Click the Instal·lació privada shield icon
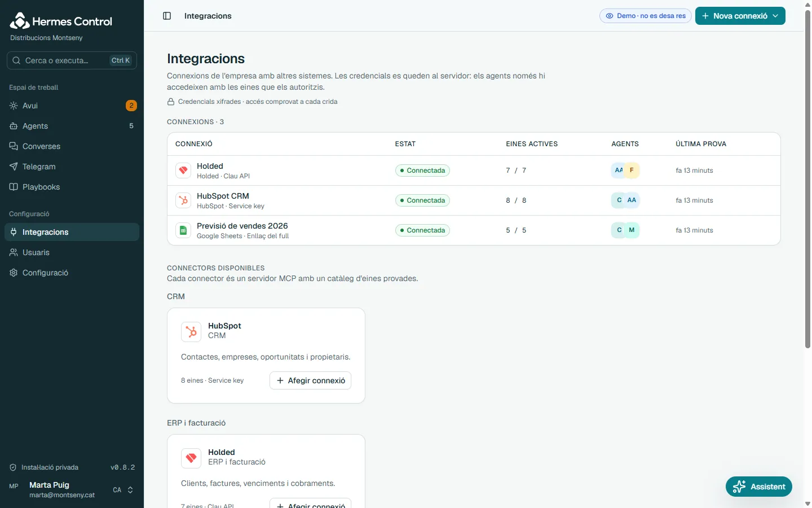812x508 pixels. pos(13,467)
